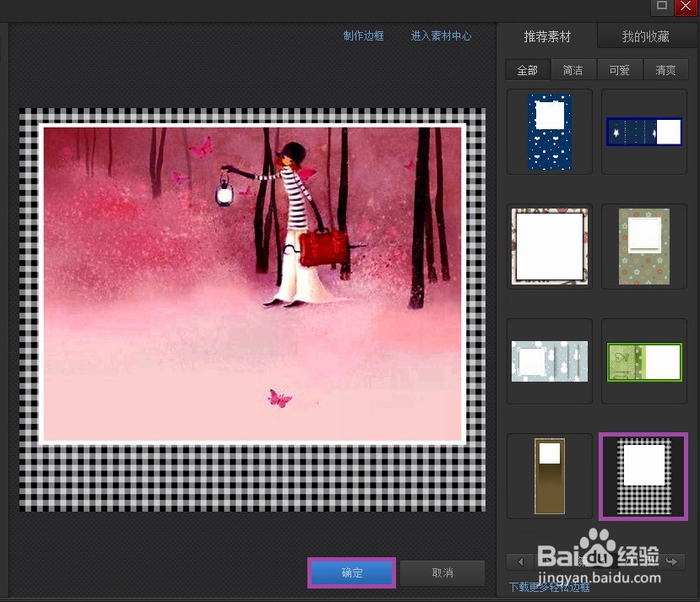This screenshot has width=700, height=602.
Task: Select the 清爽 category filter
Action: 665,70
